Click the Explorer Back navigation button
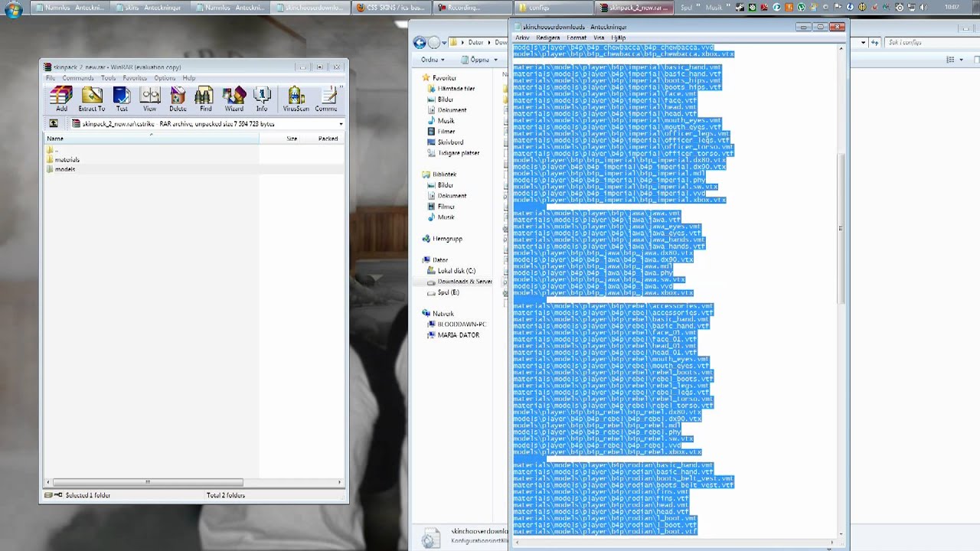The width and height of the screenshot is (980, 551). (x=420, y=43)
